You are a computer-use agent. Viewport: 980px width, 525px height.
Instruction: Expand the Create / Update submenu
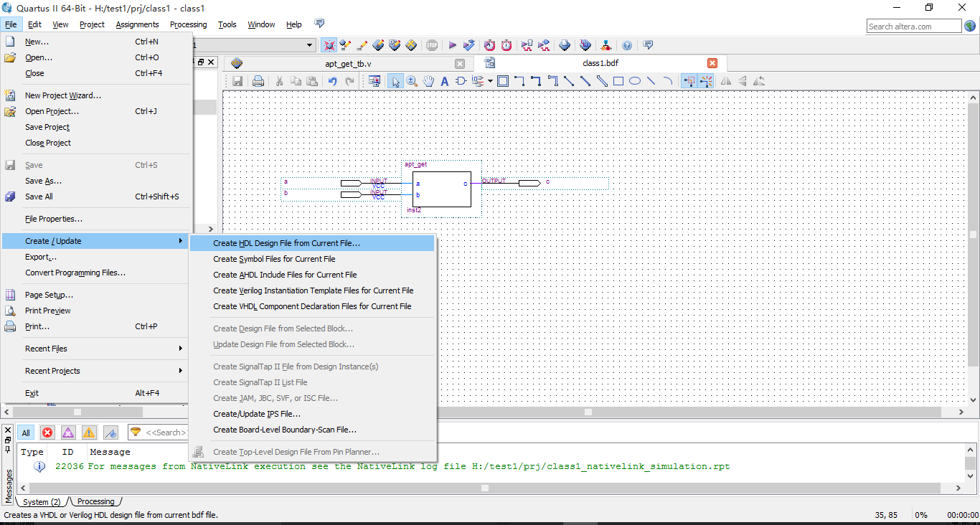(96, 241)
